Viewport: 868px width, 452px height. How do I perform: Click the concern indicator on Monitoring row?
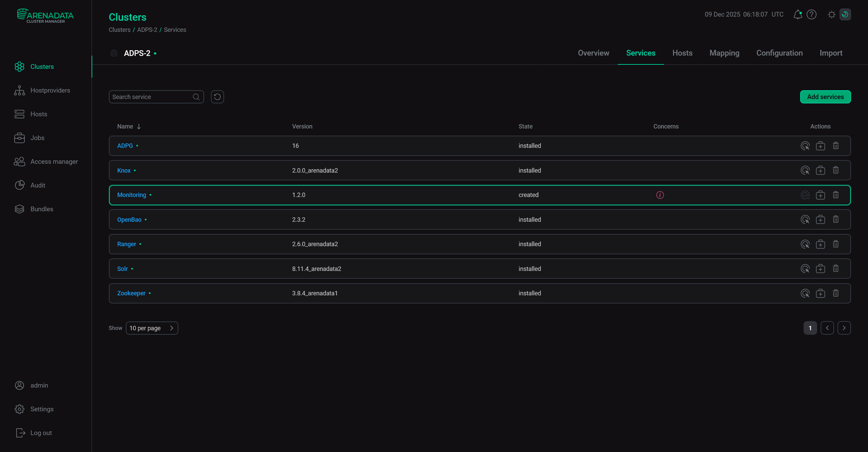point(660,195)
